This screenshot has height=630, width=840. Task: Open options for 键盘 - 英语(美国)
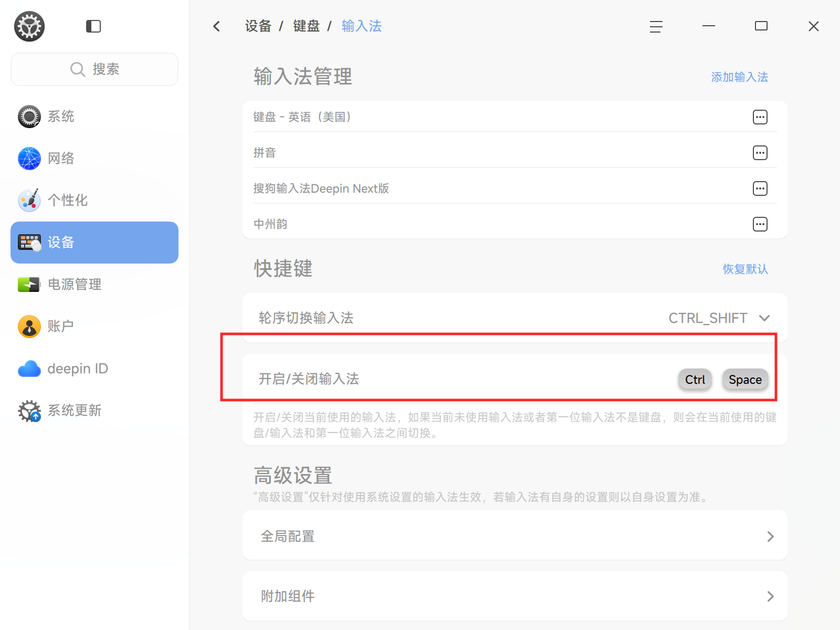coord(760,117)
